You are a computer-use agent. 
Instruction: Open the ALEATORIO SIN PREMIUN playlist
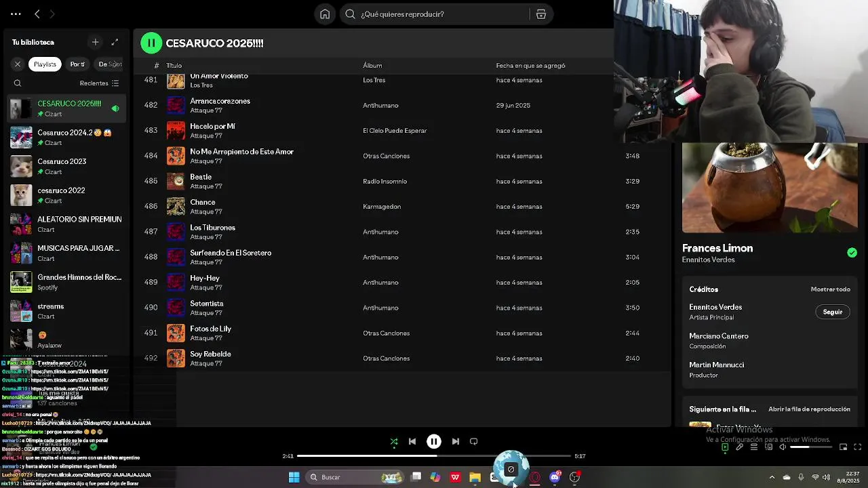tap(66, 224)
